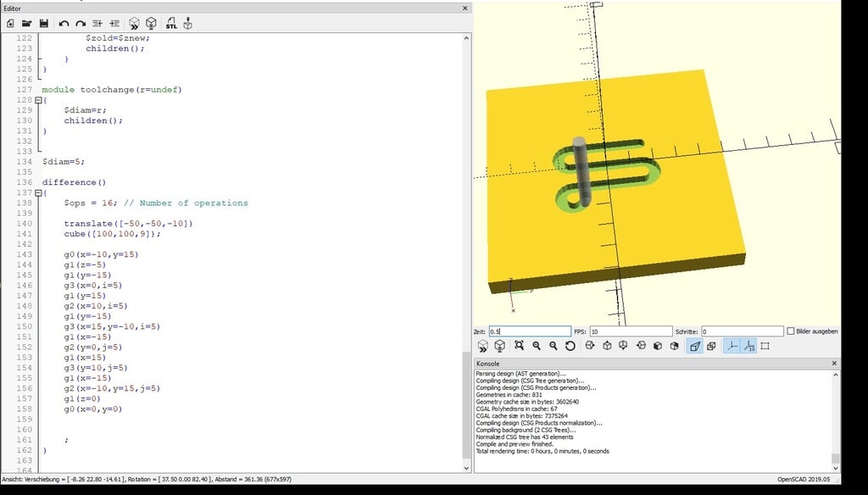868x495 pixels.
Task: Zoom in on the 3D viewport
Action: 536,345
